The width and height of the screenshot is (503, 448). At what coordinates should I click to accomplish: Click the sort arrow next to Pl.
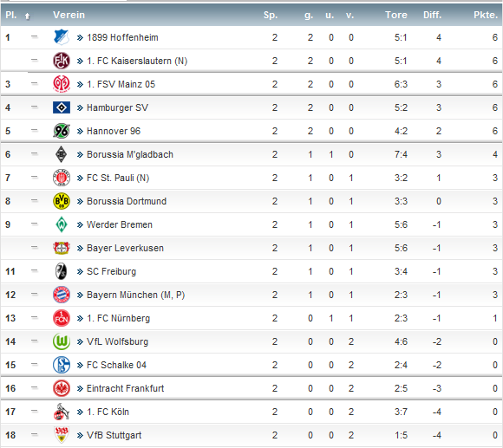27,16
